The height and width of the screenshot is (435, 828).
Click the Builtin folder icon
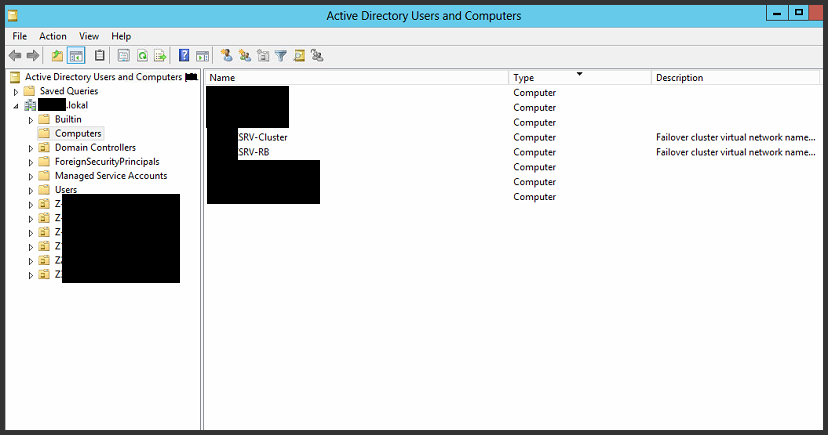tap(44, 119)
